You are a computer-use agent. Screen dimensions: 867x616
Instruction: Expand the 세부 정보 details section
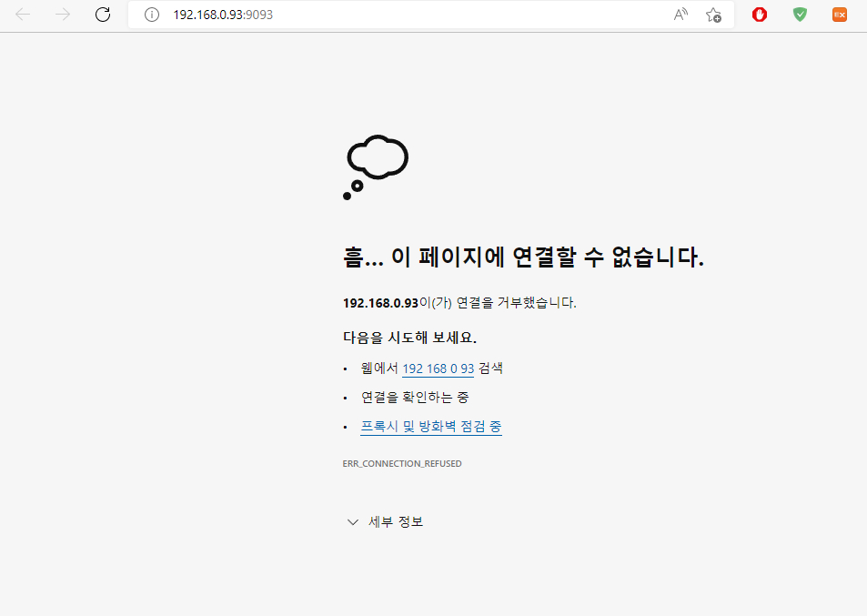click(x=385, y=522)
